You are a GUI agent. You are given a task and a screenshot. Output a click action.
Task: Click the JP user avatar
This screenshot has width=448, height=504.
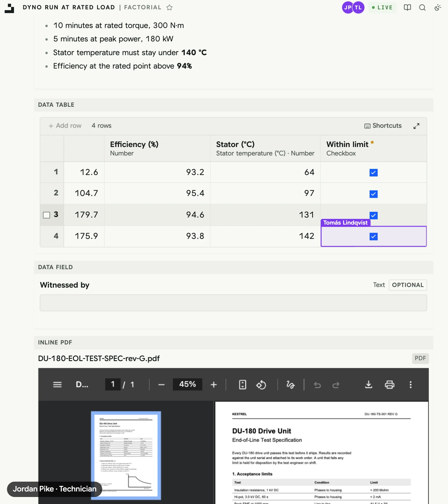click(348, 8)
